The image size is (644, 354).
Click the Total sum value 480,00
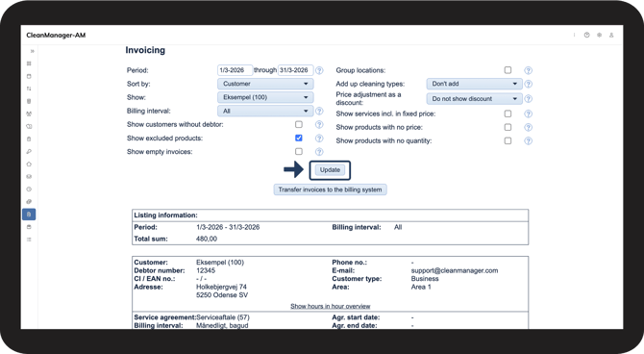207,239
